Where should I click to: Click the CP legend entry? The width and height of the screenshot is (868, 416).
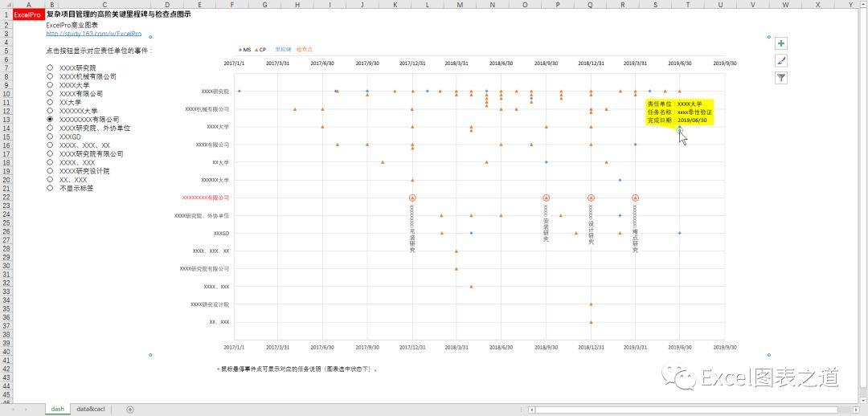pos(260,50)
